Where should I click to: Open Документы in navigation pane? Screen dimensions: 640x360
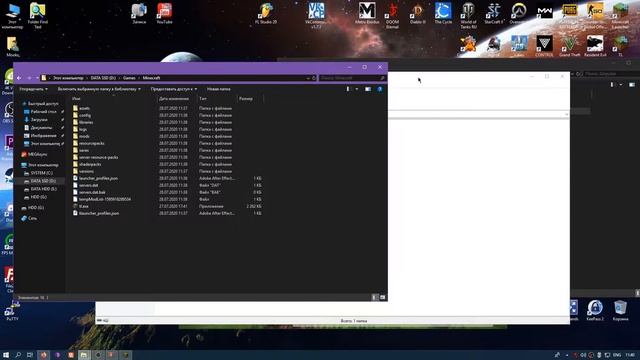(41, 128)
